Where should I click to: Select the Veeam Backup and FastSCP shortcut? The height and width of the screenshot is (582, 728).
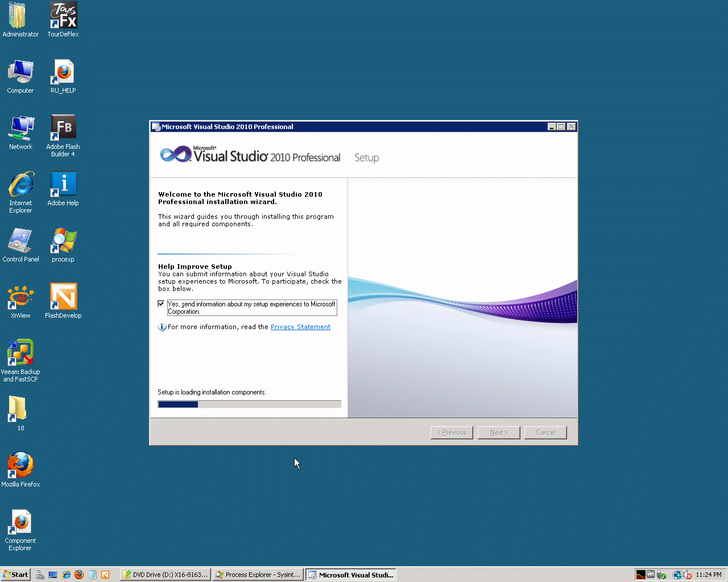point(20,361)
